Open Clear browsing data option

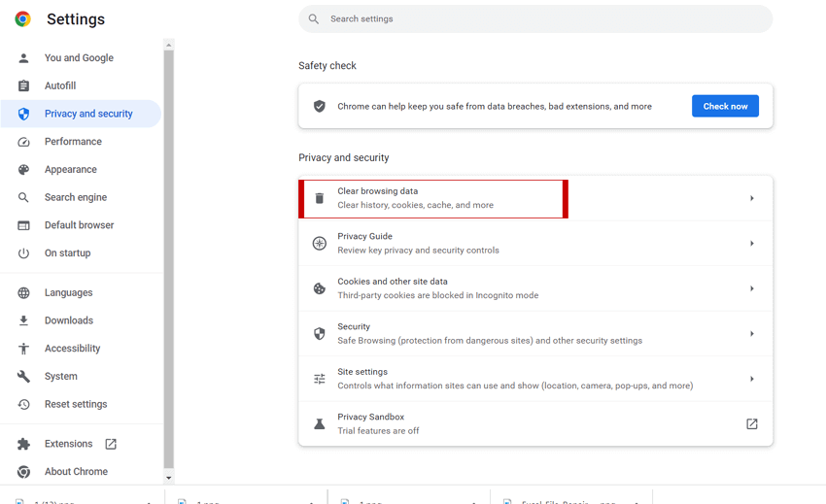click(535, 198)
